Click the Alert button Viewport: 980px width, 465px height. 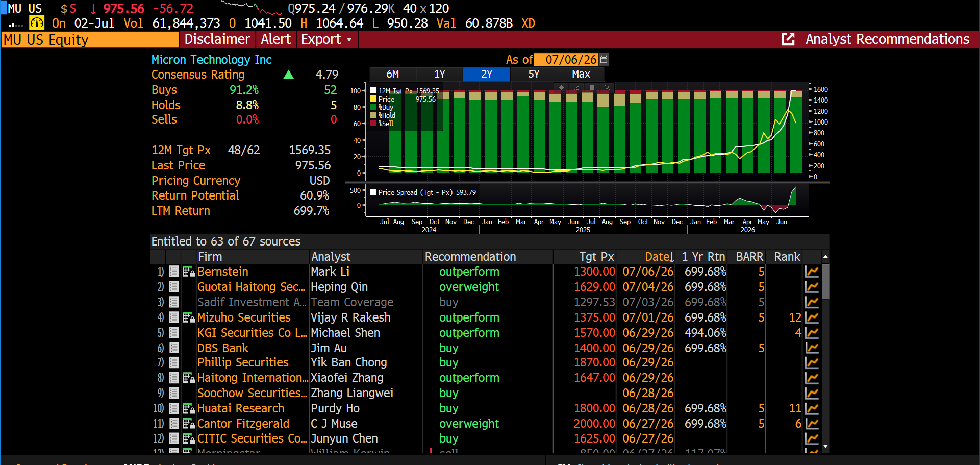click(275, 39)
